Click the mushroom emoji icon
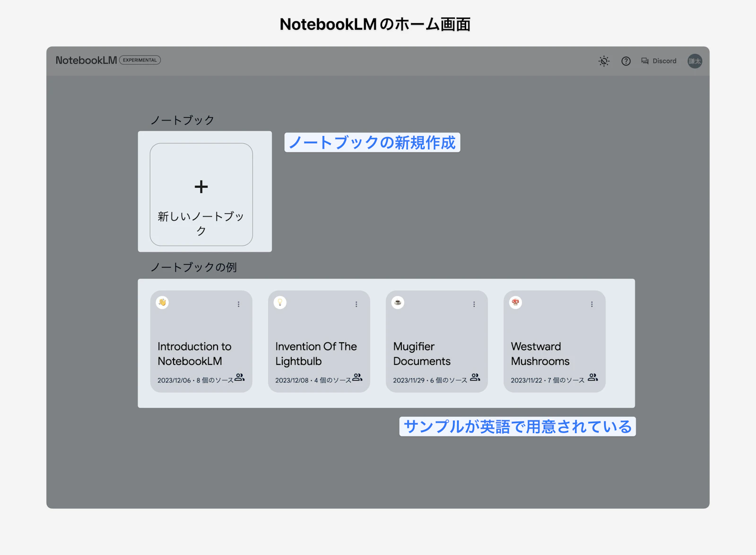Viewport: 756px width, 555px height. click(x=515, y=303)
